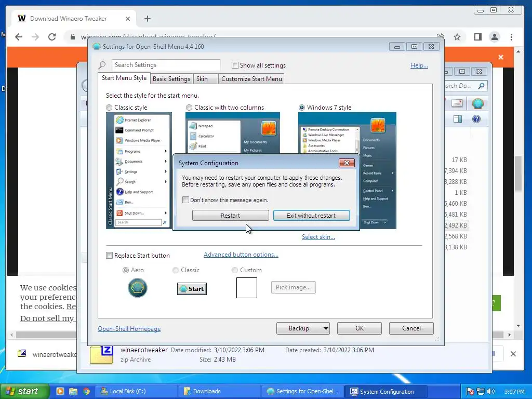
Task: Open the Backup dropdown button
Action: tap(303, 328)
